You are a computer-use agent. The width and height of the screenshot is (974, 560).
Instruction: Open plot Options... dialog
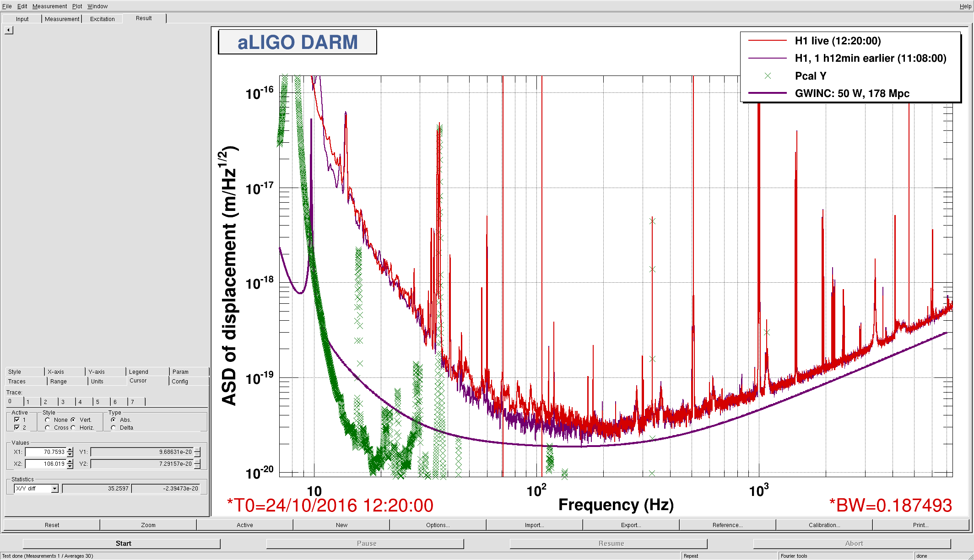438,525
